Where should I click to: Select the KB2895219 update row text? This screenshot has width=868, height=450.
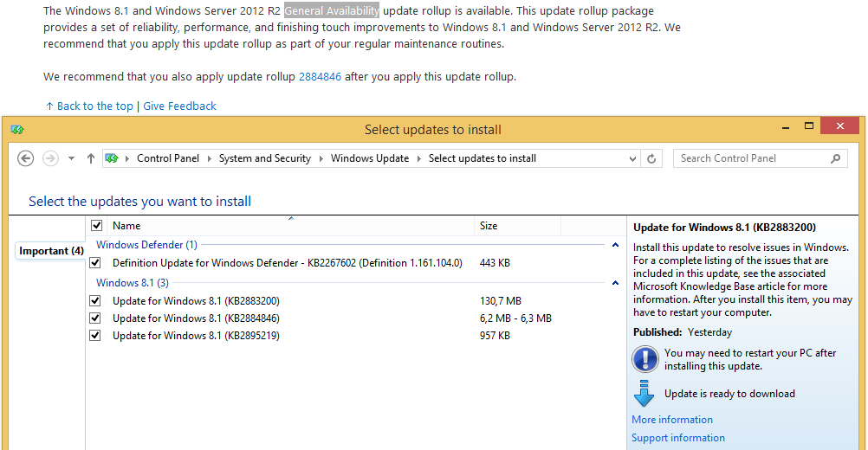196,335
